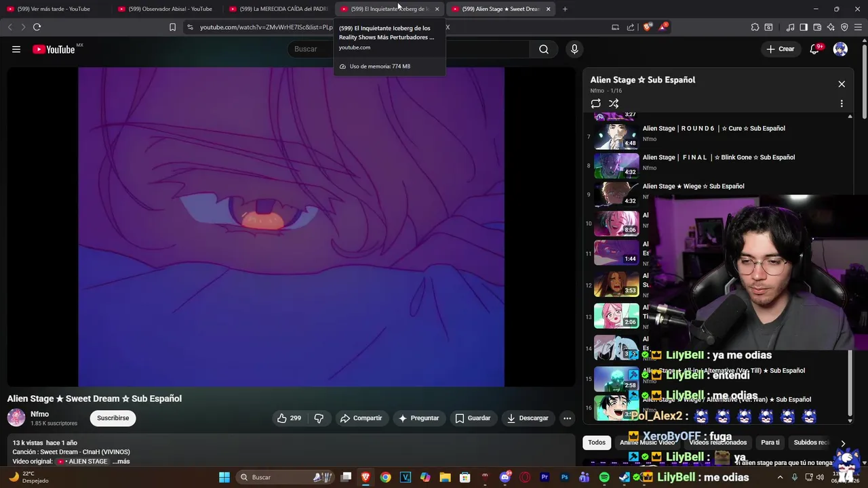This screenshot has width=868, height=488.
Task: Click the Preguntar button
Action: (x=418, y=418)
